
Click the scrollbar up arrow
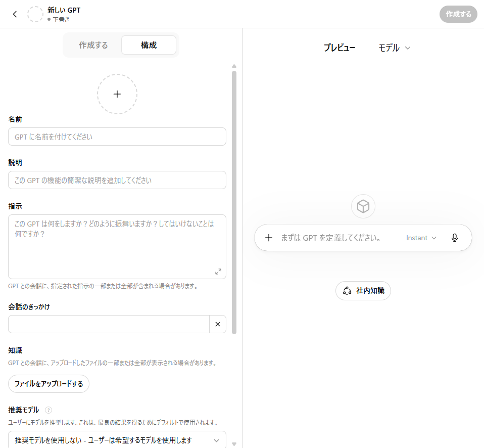(x=234, y=66)
